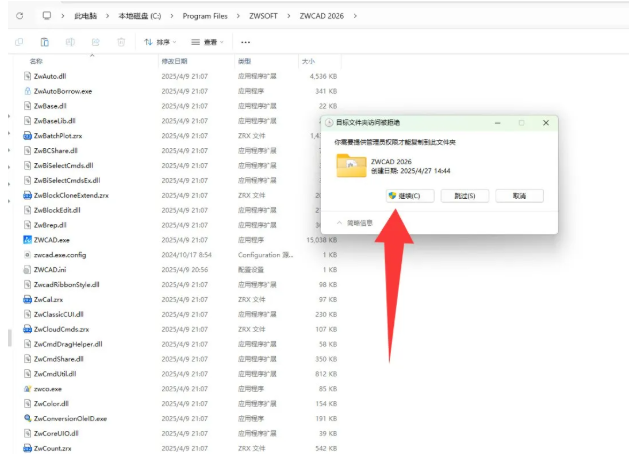Close the folder access denied dialog
The height and width of the screenshot is (459, 643).
pos(545,122)
